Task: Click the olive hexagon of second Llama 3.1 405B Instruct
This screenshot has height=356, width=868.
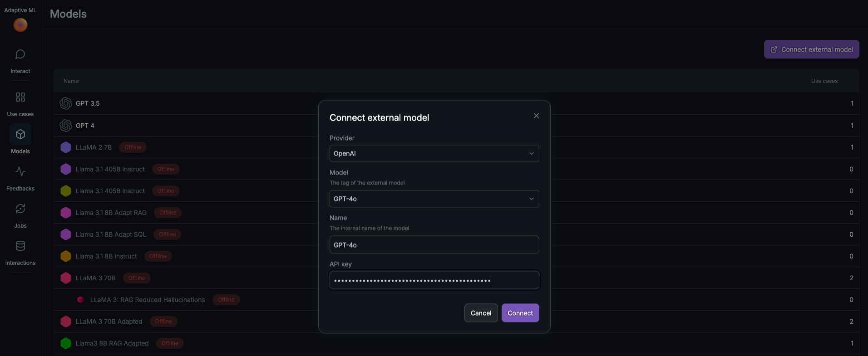Action: pos(66,191)
